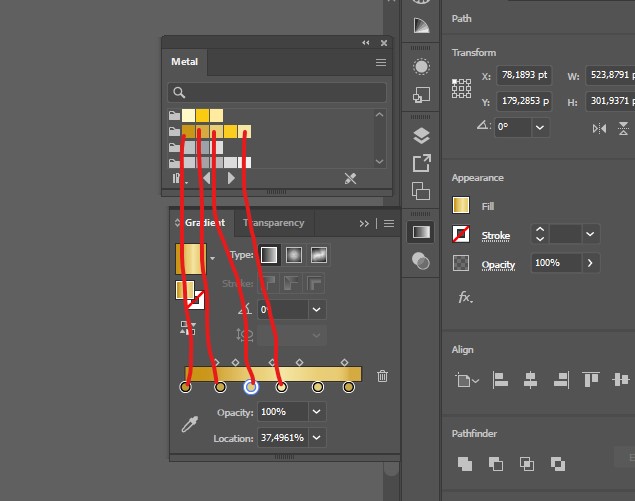635x501 pixels.
Task: Select the Radial Gradient type button
Action: click(294, 255)
